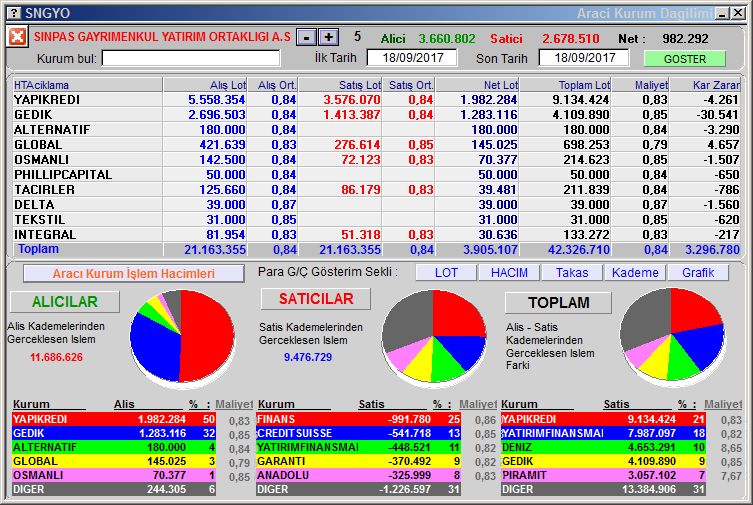Sort by Alış Lot column header
The height and width of the screenshot is (505, 753).
click(x=205, y=85)
